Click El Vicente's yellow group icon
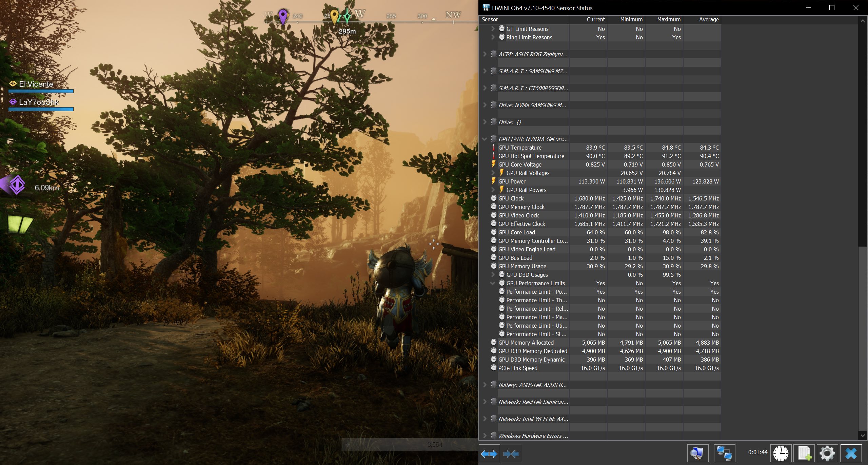Viewport: 868px width, 465px height. tap(13, 84)
